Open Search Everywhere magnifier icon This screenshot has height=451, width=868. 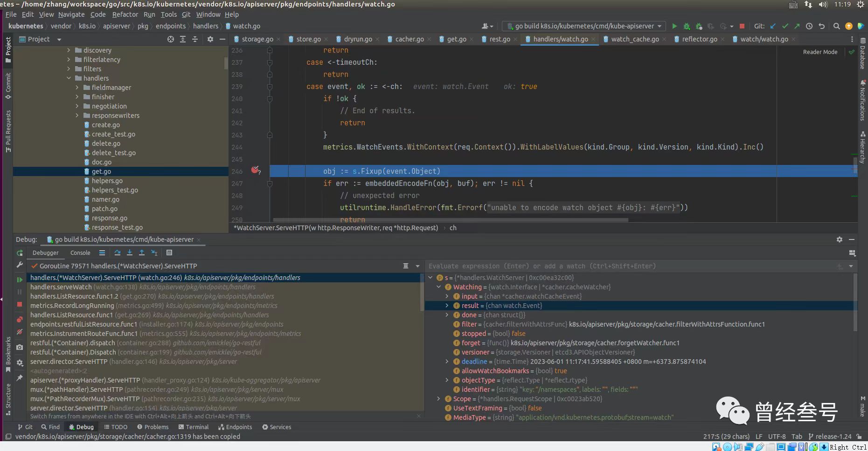coord(836,26)
